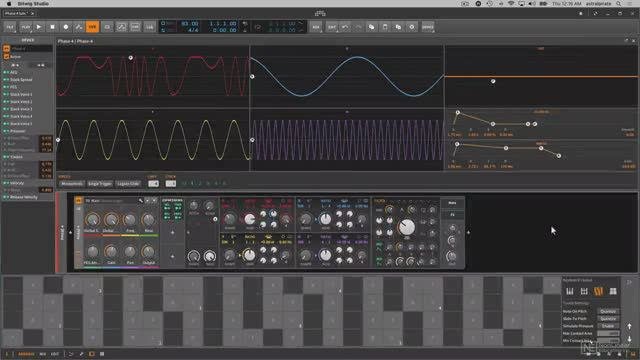Open the Apple menu
Image resolution: width=640 pixels, height=360 pixels.
[9, 3]
